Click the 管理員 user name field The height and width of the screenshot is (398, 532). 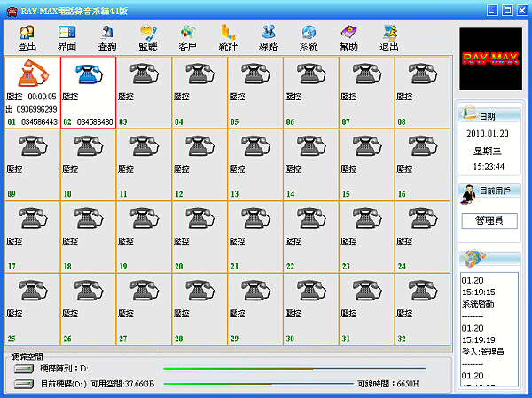pos(489,221)
